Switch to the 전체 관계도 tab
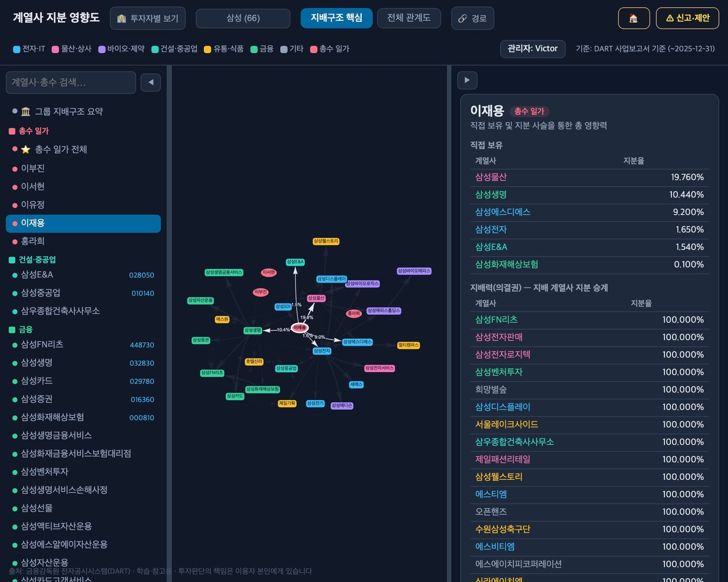 pos(409,18)
